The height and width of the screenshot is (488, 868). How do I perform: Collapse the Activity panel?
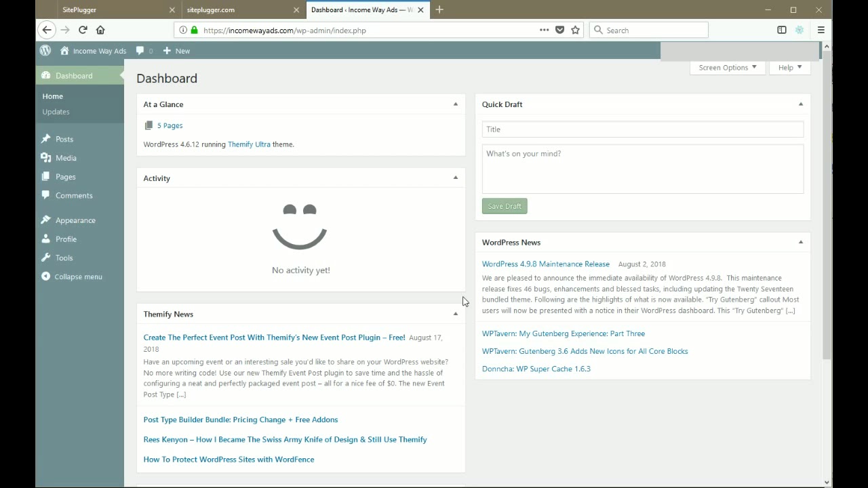[455, 178]
